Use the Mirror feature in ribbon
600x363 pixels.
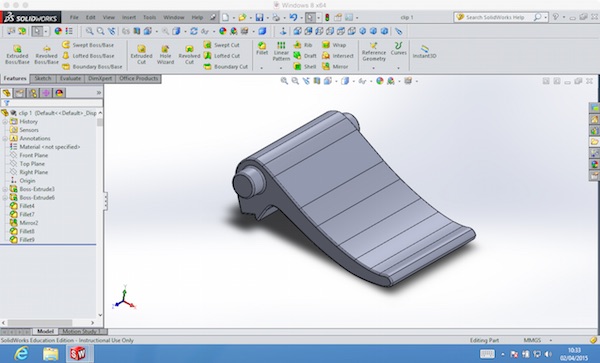pos(335,67)
